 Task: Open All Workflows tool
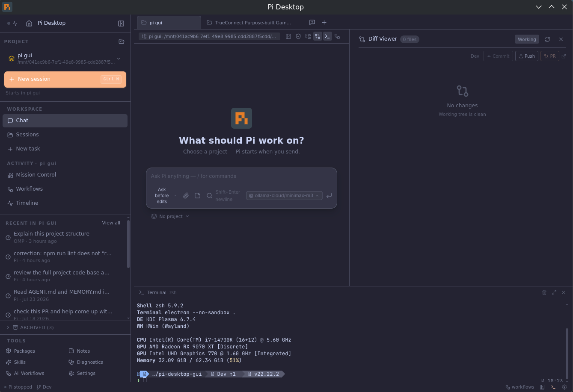25,373
